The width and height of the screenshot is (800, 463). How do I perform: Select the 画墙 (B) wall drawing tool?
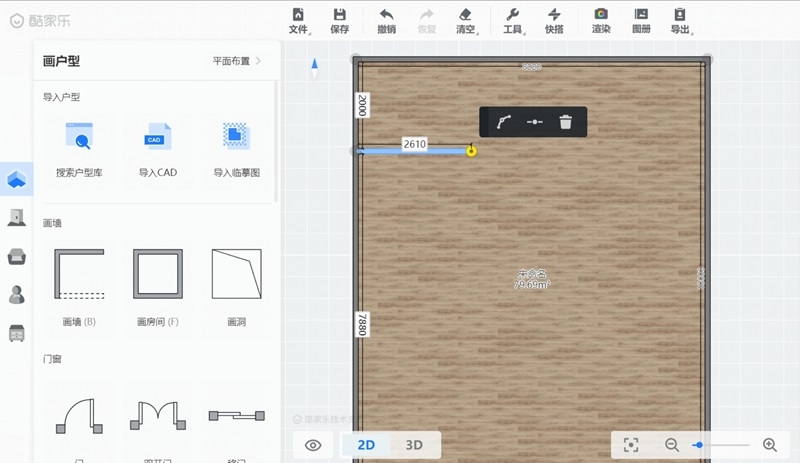click(79, 274)
